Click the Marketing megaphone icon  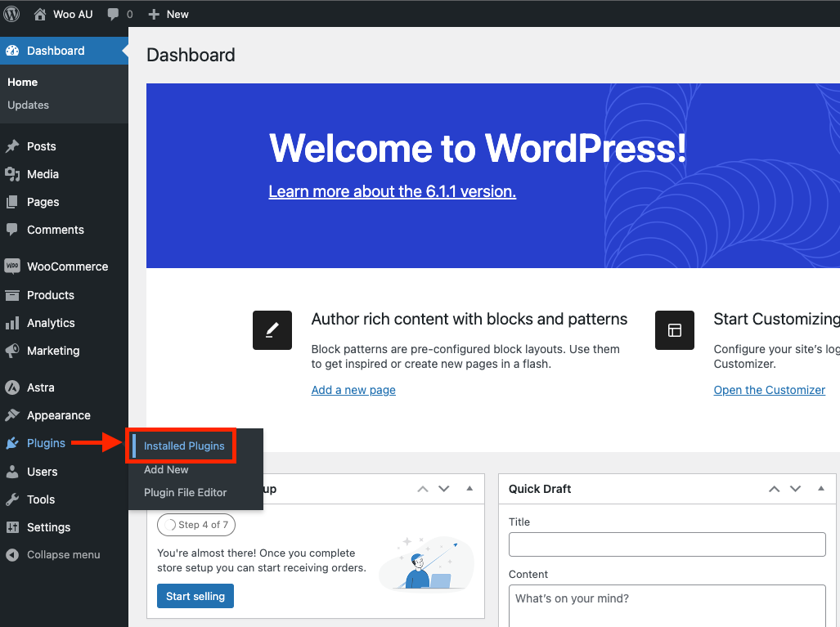pos(11,351)
